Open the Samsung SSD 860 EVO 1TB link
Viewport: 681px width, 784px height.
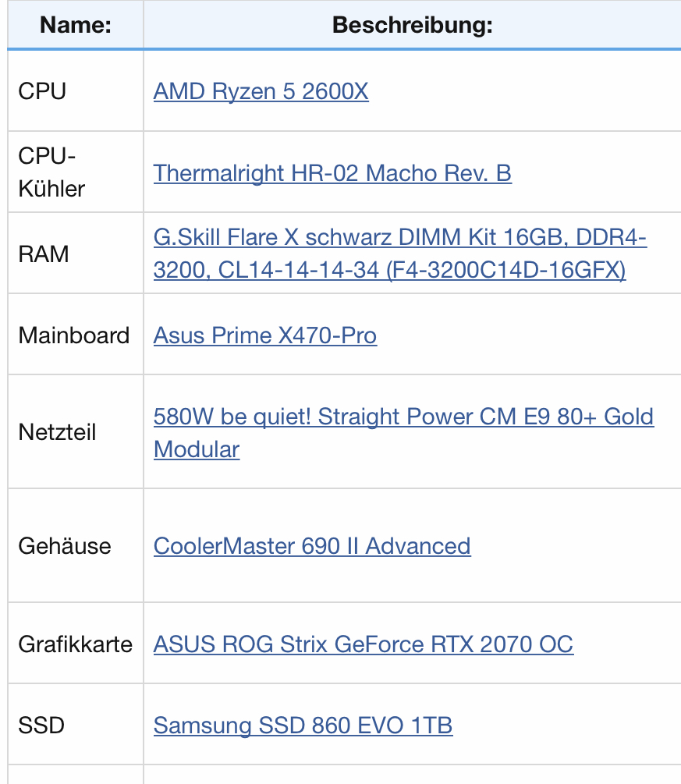(303, 725)
